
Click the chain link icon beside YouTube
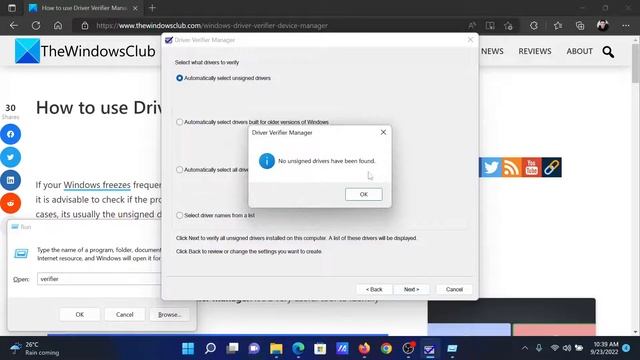pos(551,167)
